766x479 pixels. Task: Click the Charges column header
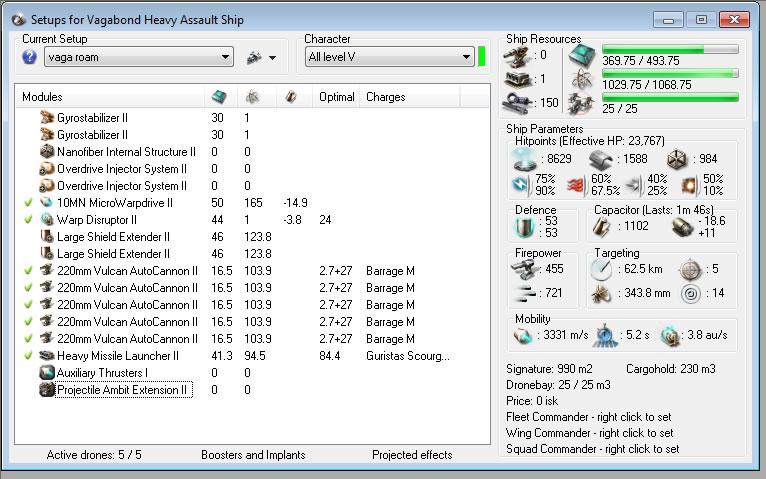pos(386,97)
